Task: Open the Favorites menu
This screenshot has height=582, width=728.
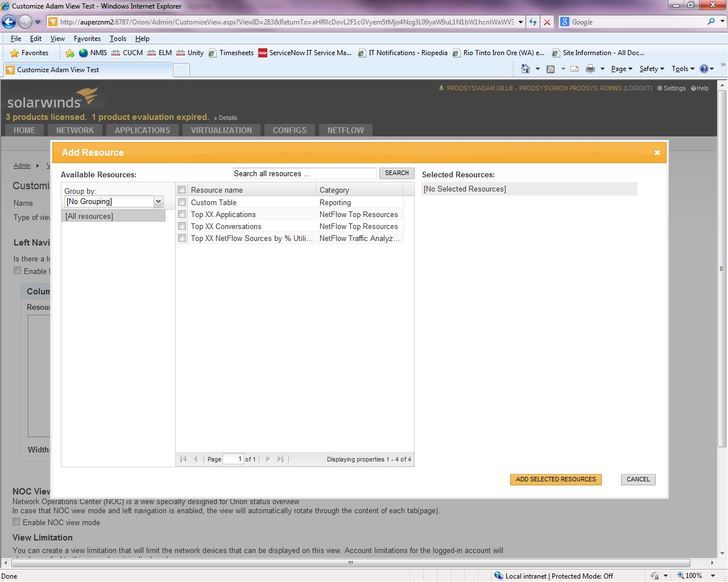Action: [x=86, y=38]
